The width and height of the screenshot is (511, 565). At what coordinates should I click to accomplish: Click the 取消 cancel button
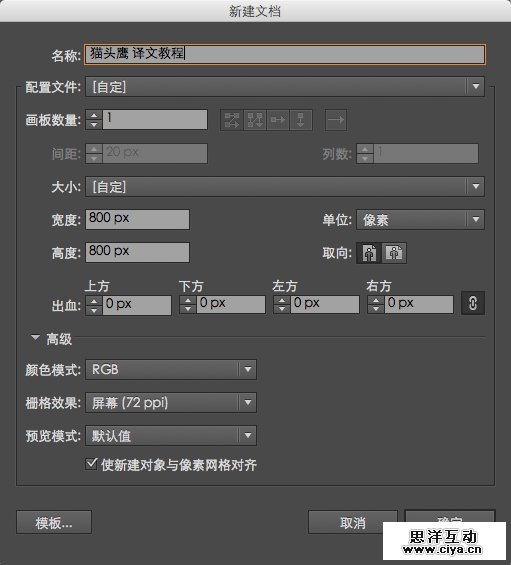click(353, 522)
